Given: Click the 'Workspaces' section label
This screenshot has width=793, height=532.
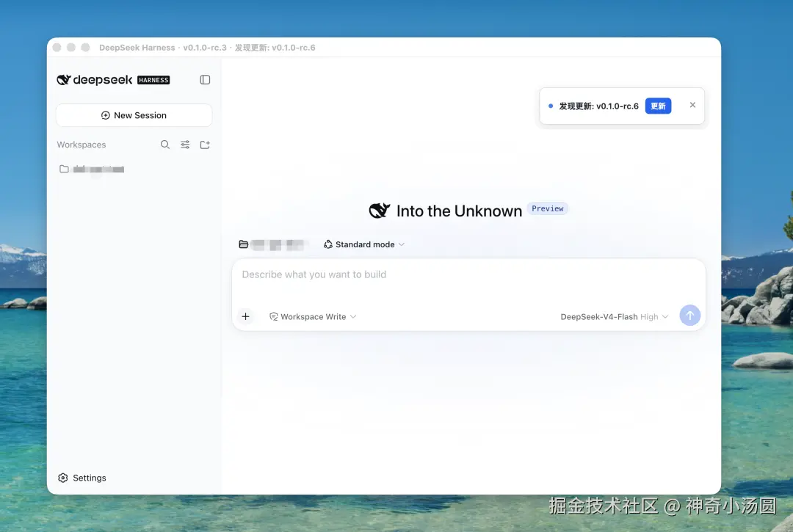Looking at the screenshot, I should tap(82, 145).
